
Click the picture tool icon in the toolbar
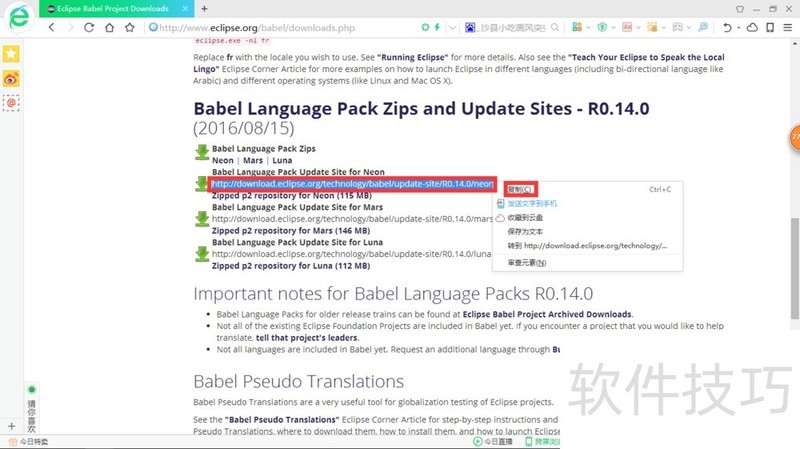[x=677, y=27]
